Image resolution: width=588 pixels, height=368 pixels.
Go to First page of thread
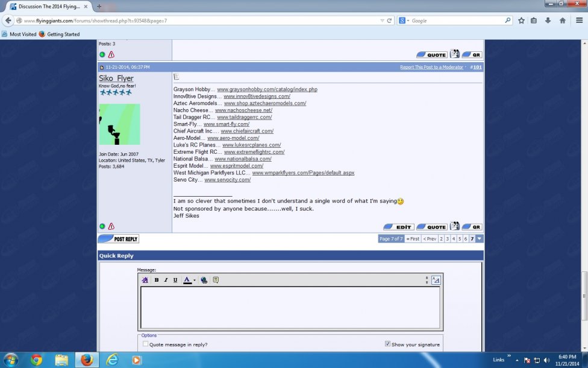pyautogui.click(x=413, y=239)
